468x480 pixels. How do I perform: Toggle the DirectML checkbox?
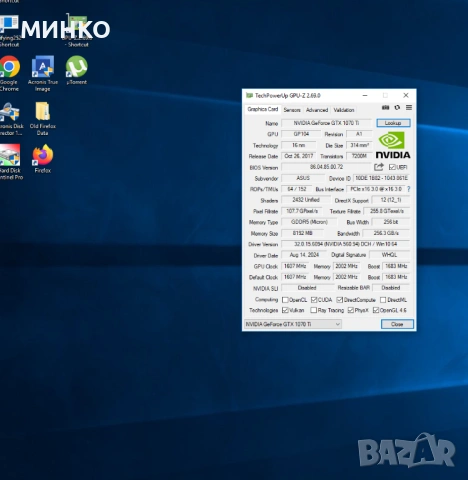[x=383, y=300]
